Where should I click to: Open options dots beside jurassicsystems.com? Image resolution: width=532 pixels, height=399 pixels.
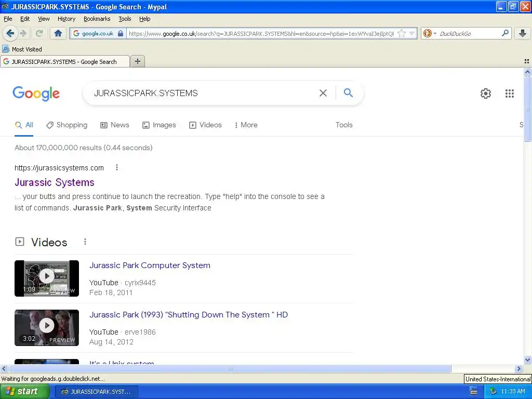coord(117,167)
